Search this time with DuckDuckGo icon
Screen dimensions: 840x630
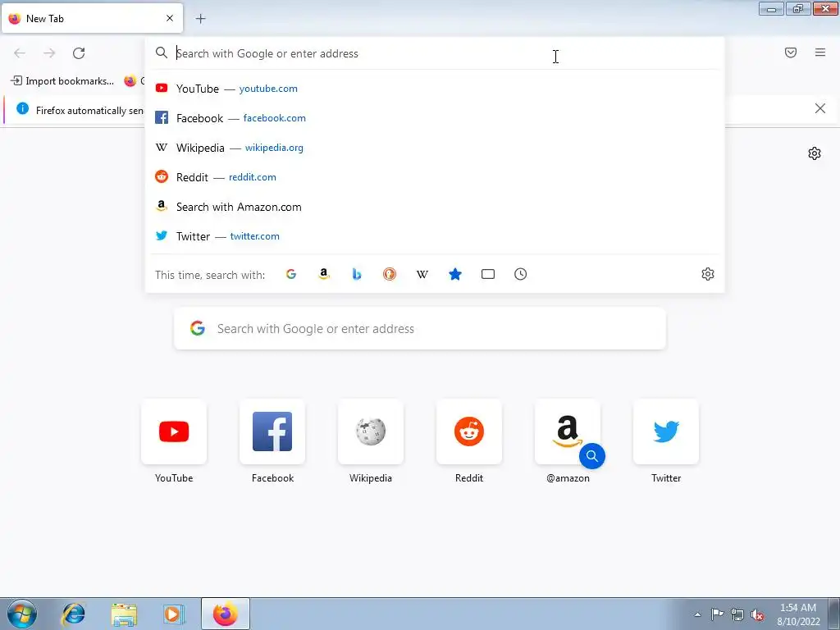tap(390, 274)
